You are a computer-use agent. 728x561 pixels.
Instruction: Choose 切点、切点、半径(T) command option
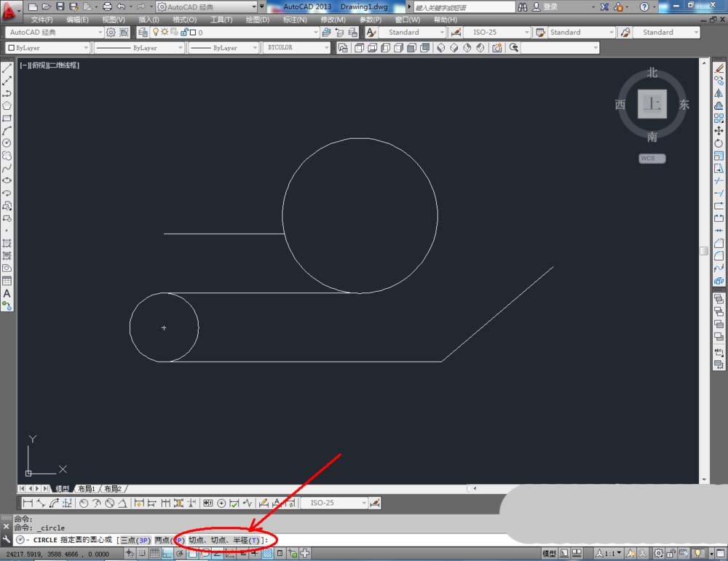(225, 540)
